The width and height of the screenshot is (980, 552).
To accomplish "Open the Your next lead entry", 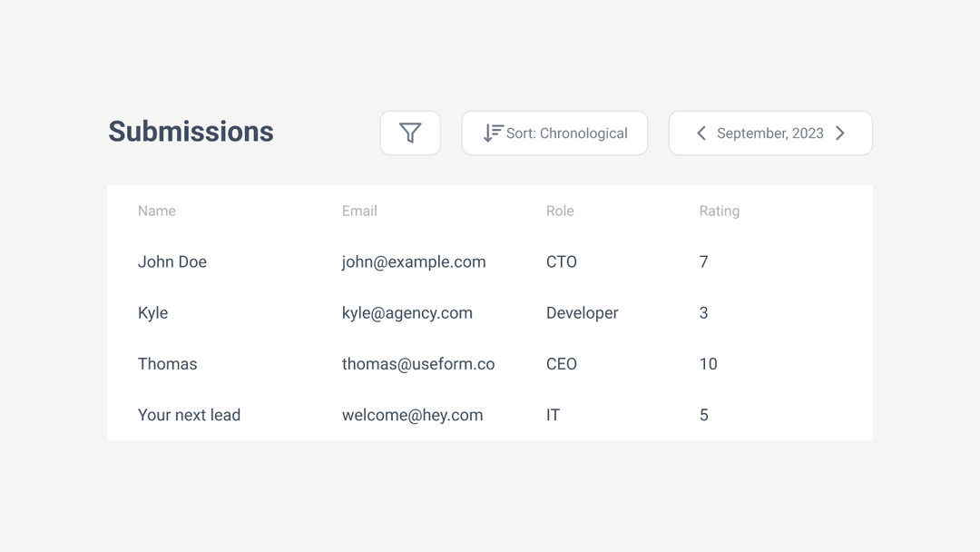I will point(190,415).
